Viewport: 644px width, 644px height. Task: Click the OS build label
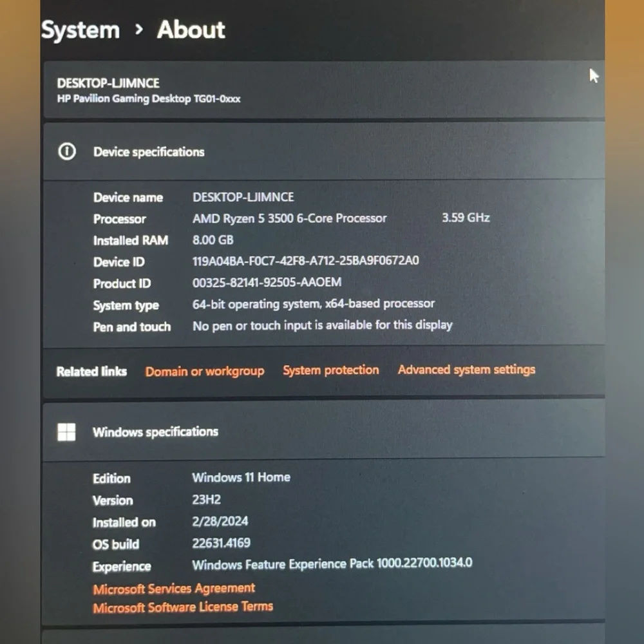point(116,545)
